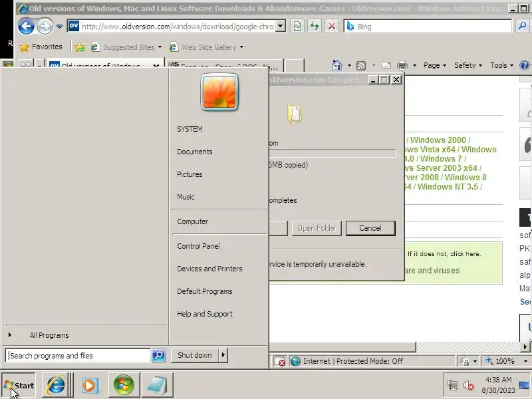This screenshot has width=532, height=399.
Task: Click the Start menu search magnifier icon
Action: pos(158,356)
